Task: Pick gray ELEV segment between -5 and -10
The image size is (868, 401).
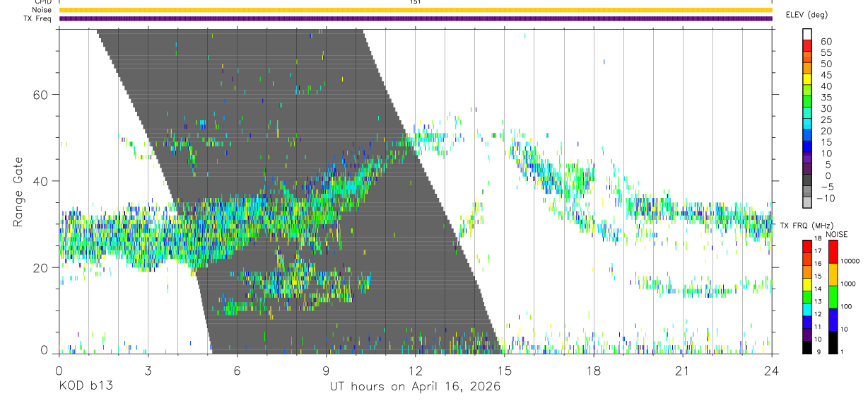Action: [807, 192]
